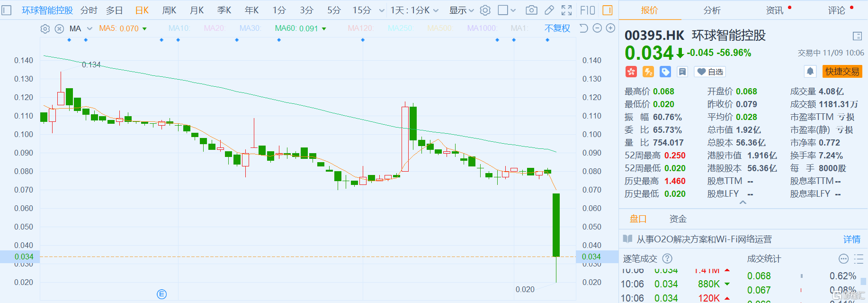Toggle the right quote panel icon
The image size is (868, 303).
(x=608, y=10)
